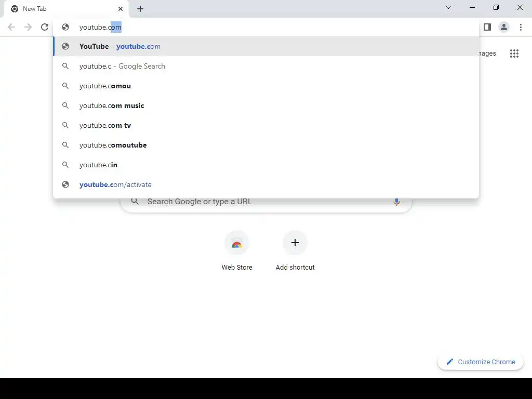Toggle the side panel icon
Image resolution: width=532 pixels, height=399 pixels.
(x=487, y=27)
